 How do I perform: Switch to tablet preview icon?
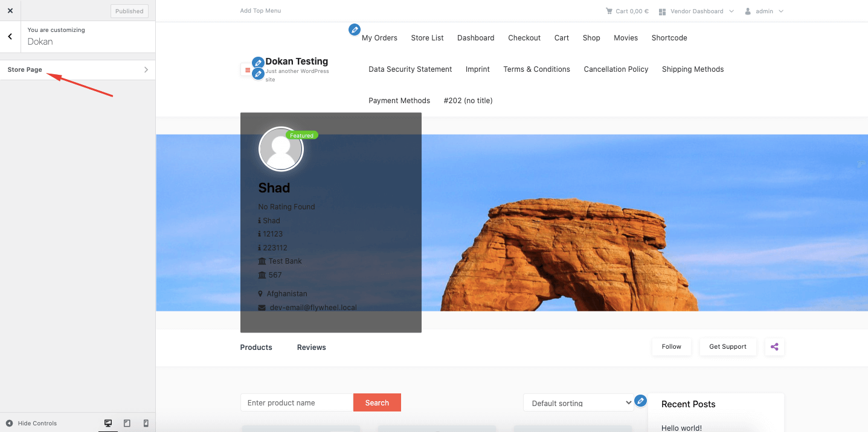[127, 424]
